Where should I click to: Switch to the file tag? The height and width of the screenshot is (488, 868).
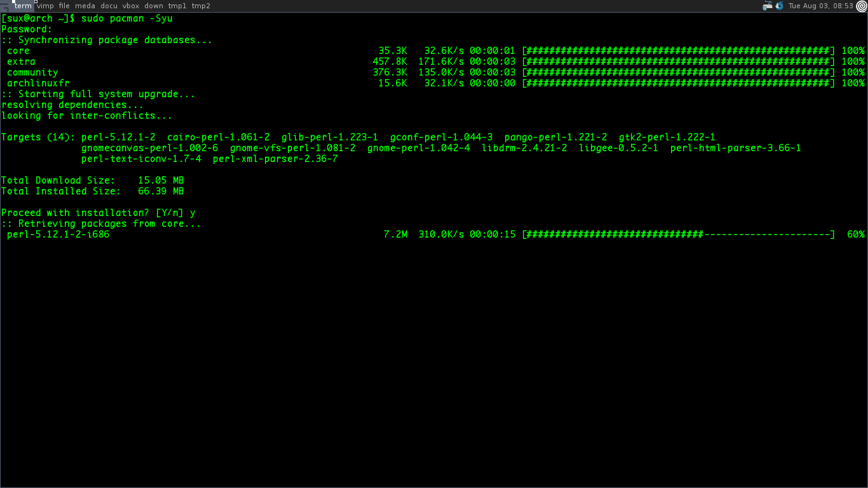pyautogui.click(x=64, y=6)
